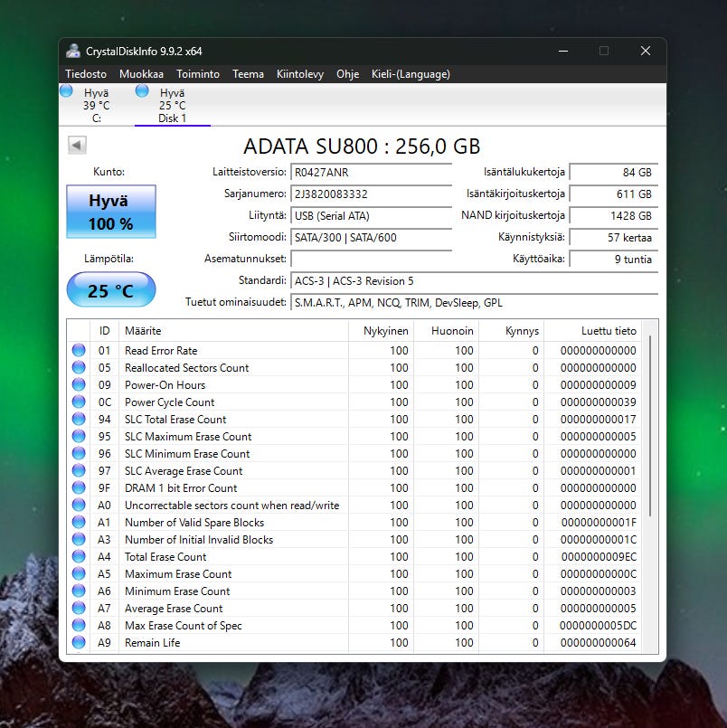Click the 25 °C temperature button
The image size is (727, 728).
(111, 289)
